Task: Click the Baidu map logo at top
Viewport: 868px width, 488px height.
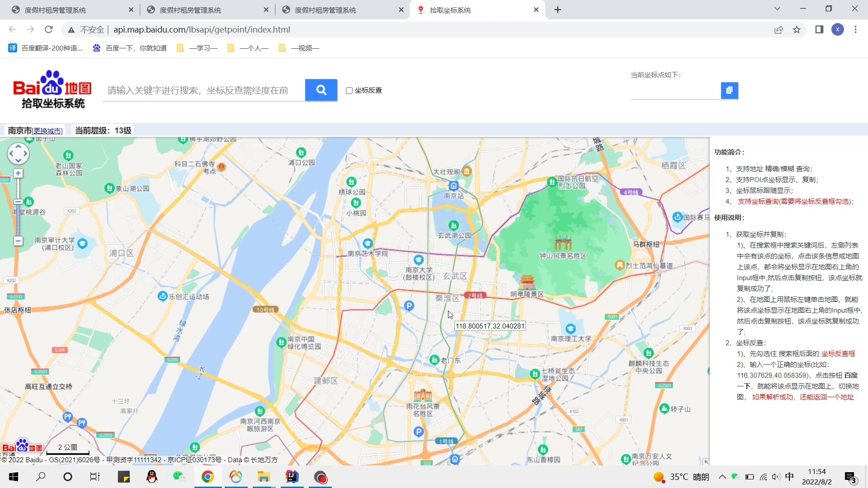Action: click(x=52, y=89)
